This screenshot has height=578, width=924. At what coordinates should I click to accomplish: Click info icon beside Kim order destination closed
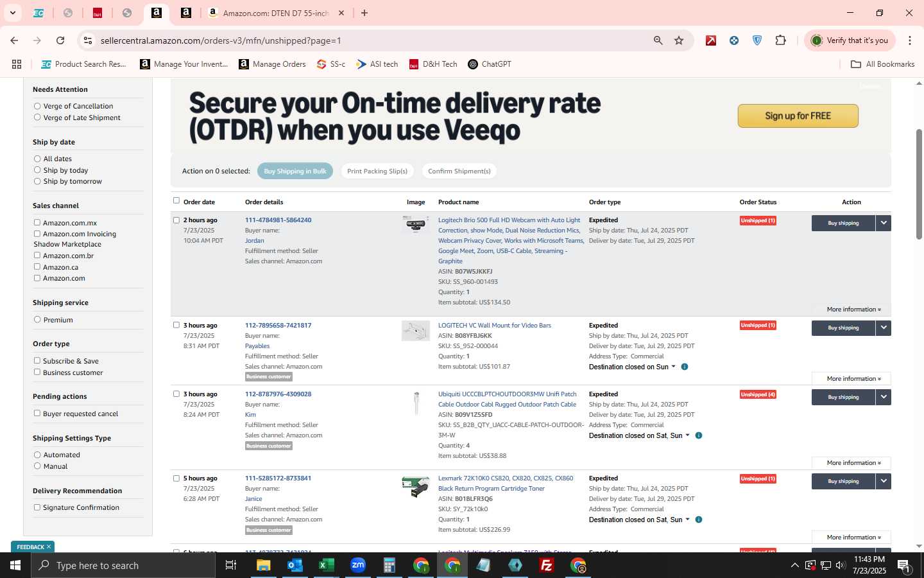[699, 435]
